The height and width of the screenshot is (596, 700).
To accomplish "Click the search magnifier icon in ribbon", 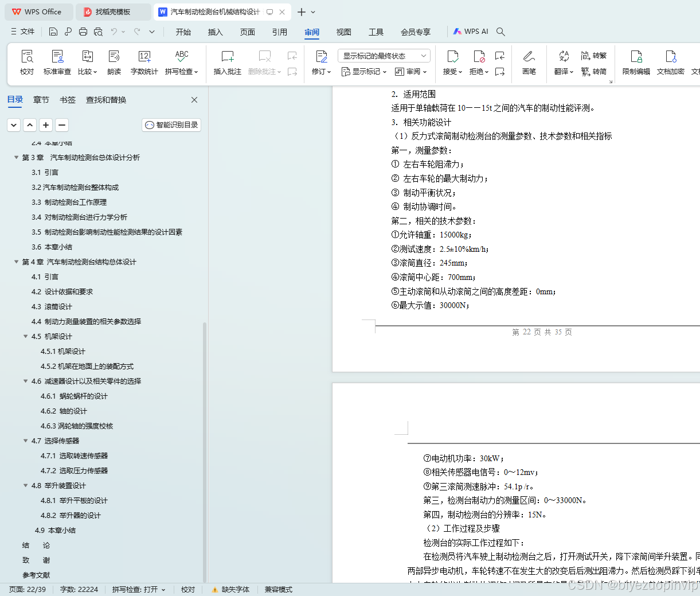I will coord(500,32).
